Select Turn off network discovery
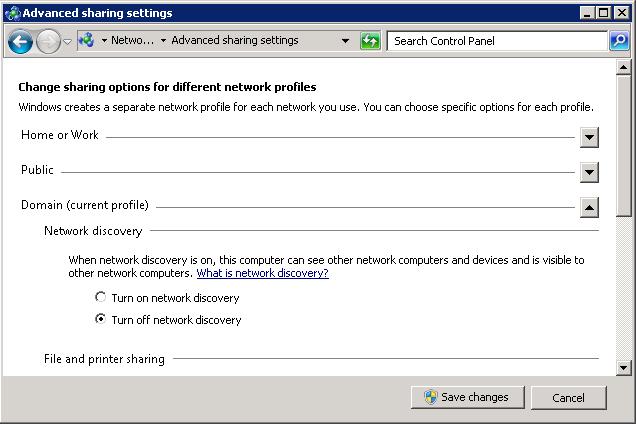 tap(101, 320)
